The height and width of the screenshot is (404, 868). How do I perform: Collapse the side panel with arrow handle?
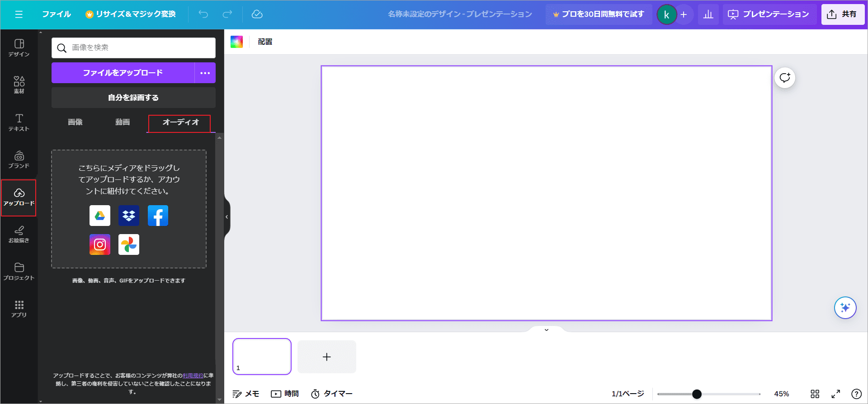coord(227,217)
